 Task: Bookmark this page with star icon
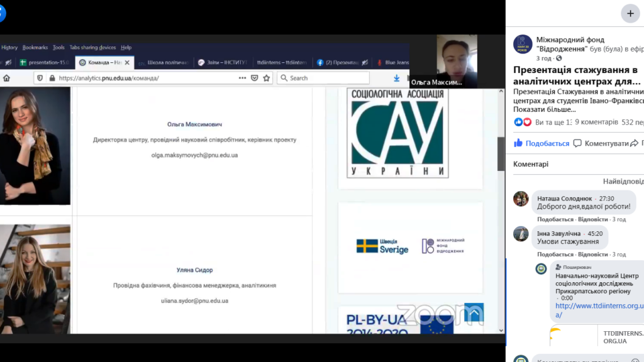pos(267,78)
